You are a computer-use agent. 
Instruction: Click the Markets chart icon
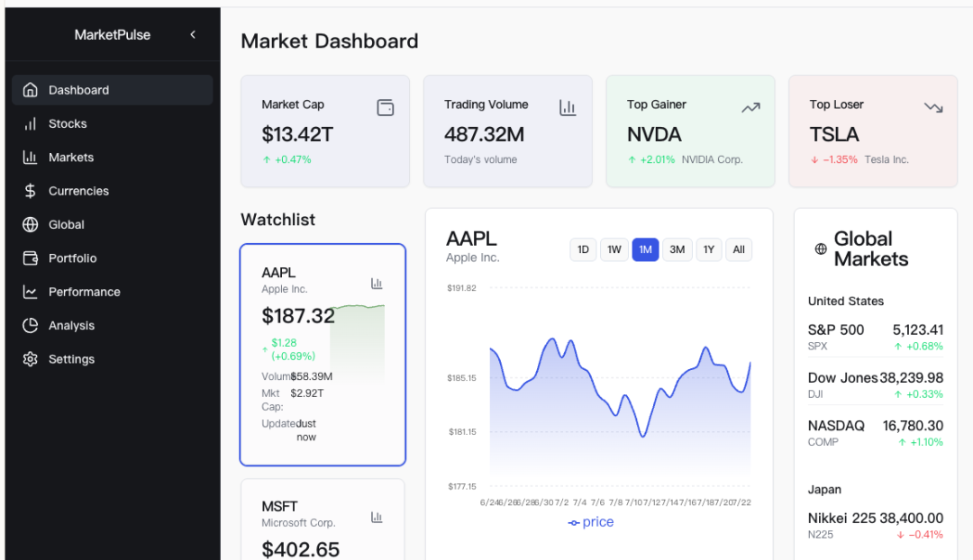(30, 157)
